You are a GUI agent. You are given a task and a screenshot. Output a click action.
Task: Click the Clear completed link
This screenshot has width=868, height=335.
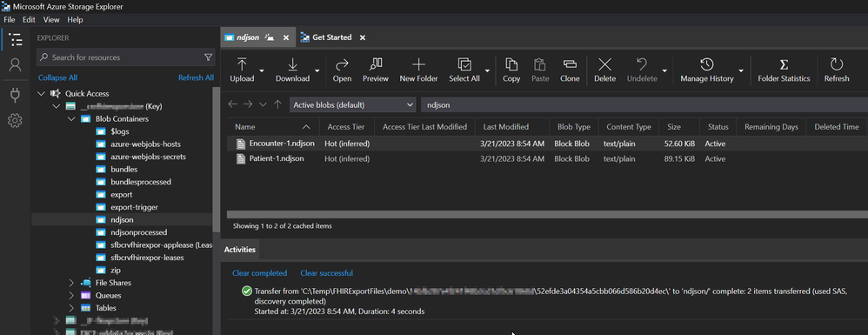pyautogui.click(x=260, y=273)
